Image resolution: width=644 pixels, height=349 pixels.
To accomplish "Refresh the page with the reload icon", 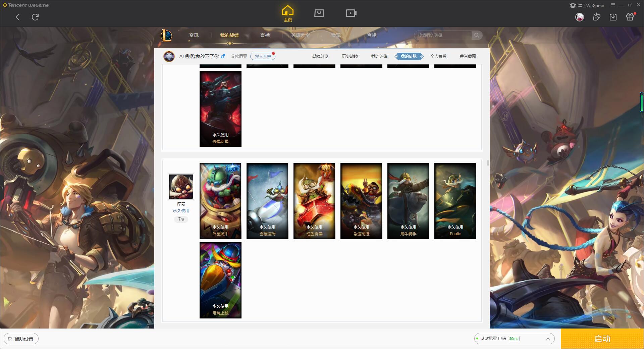I will 35,17.
